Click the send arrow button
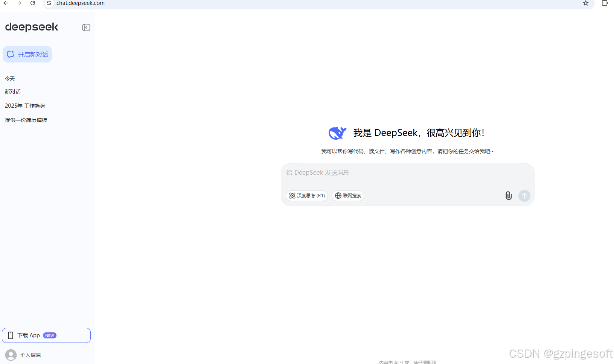The height and width of the screenshot is (364, 614). tap(524, 196)
